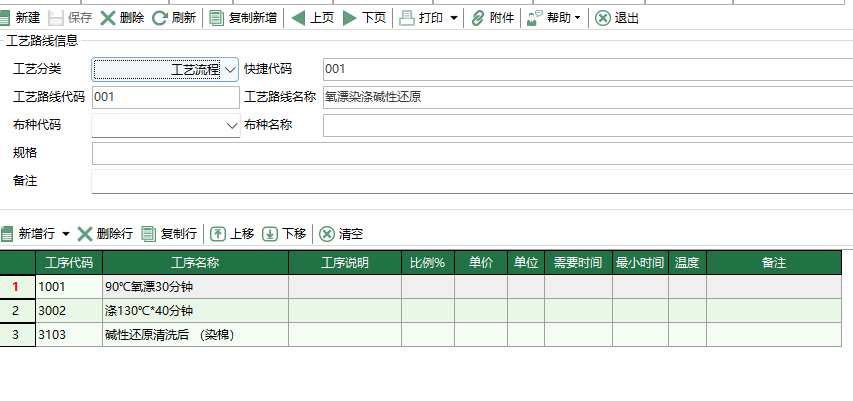Click the 工序名称 column header
Image resolution: width=853 pixels, height=401 pixels.
195,263
